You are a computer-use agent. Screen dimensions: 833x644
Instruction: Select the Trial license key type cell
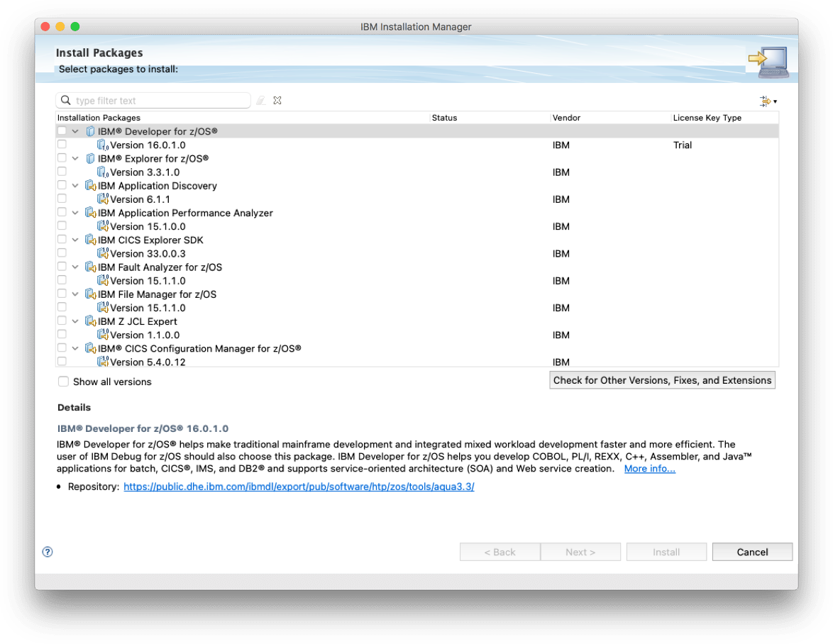(x=682, y=145)
